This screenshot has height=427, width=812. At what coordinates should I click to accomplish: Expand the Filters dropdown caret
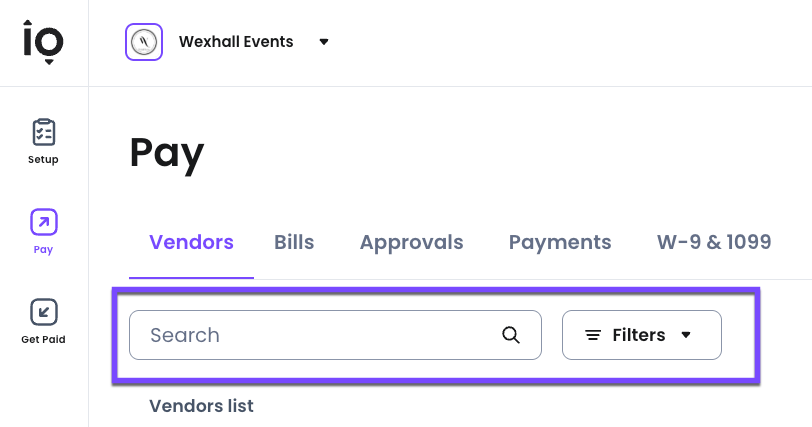pyautogui.click(x=686, y=335)
